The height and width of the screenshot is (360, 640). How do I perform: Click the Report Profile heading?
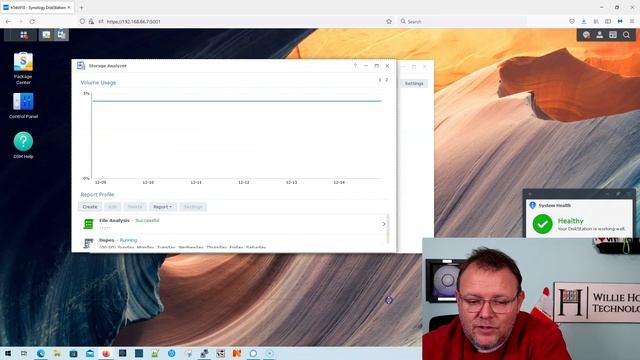[97, 194]
